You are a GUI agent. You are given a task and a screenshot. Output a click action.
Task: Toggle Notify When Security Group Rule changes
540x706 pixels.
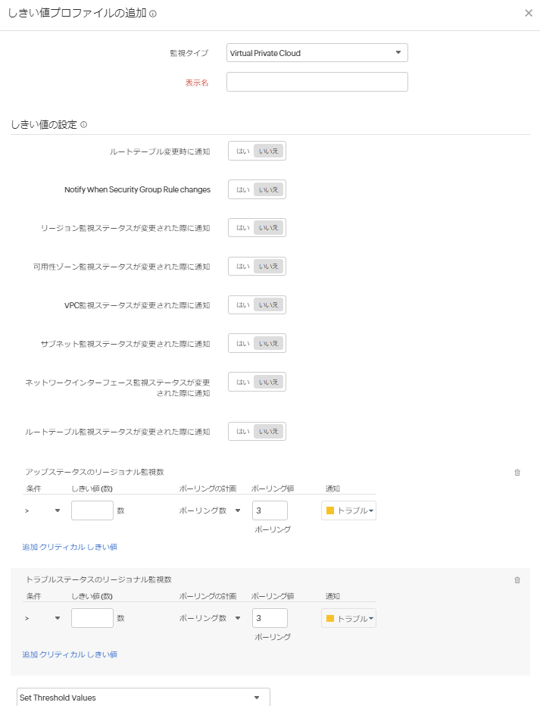tap(257, 190)
